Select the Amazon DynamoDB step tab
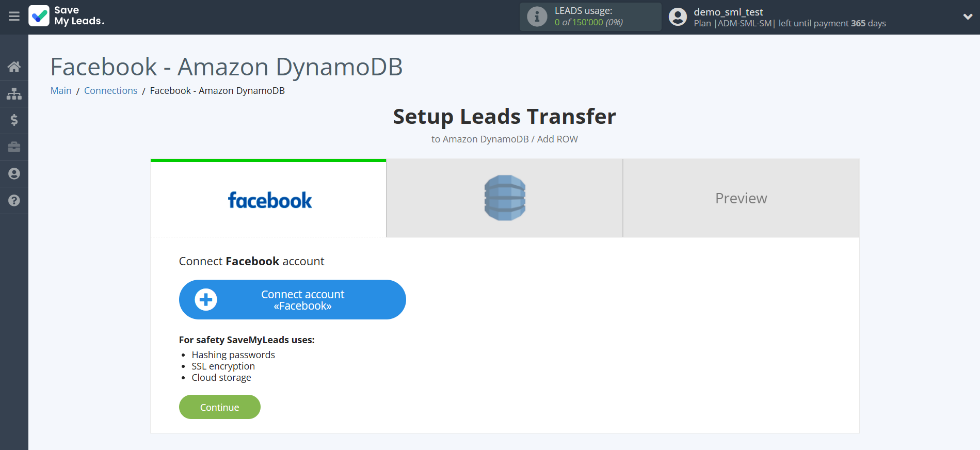 click(504, 198)
